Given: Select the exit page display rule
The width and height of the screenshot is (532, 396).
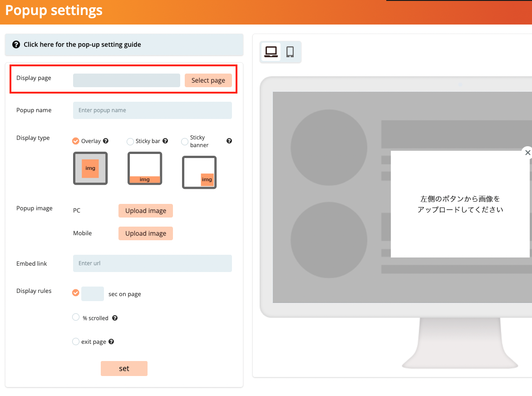Looking at the screenshot, I should click(76, 341).
